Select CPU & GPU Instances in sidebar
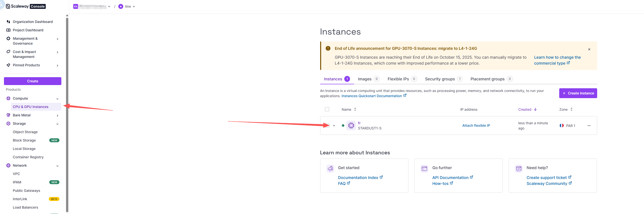This screenshot has height=214, width=644. 36,107
